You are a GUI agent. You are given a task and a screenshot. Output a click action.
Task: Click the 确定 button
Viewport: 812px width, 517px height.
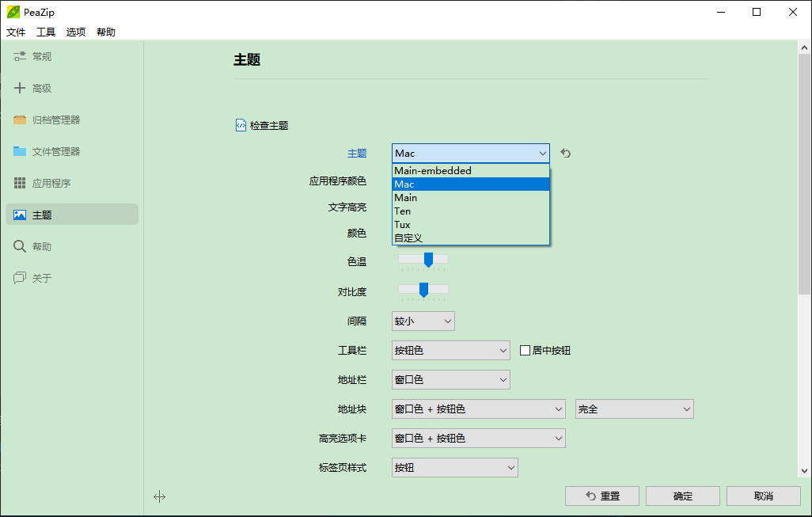(682, 496)
